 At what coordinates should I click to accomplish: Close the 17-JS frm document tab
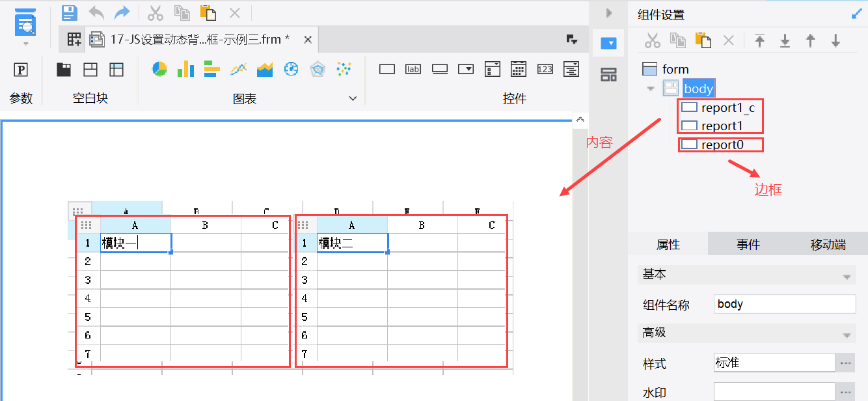(x=308, y=40)
